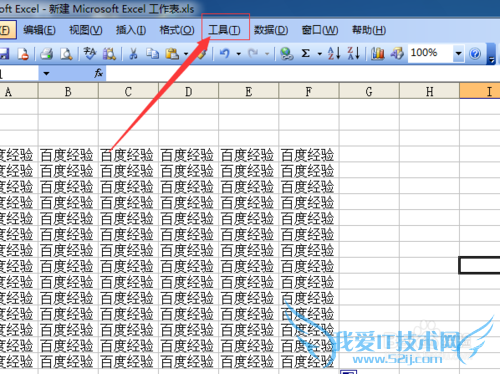500x374 pixels.
Task: Click the Sort Descending Z-A icon
Action: 354,54
